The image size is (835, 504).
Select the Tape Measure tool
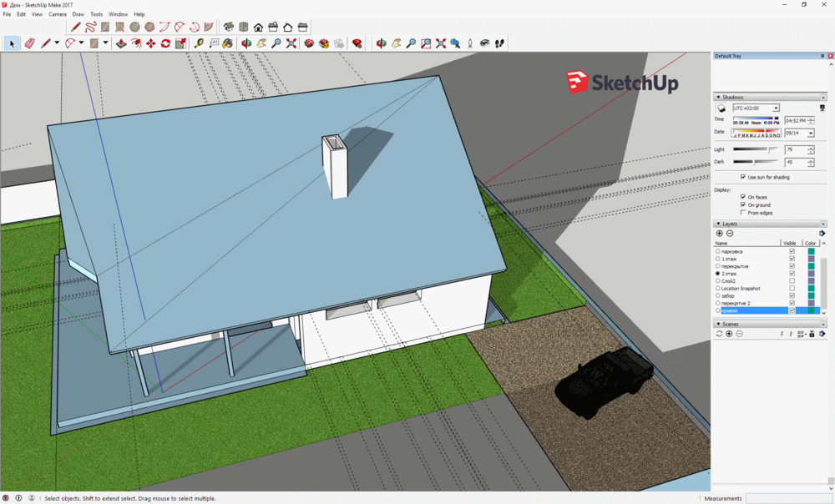(x=199, y=43)
